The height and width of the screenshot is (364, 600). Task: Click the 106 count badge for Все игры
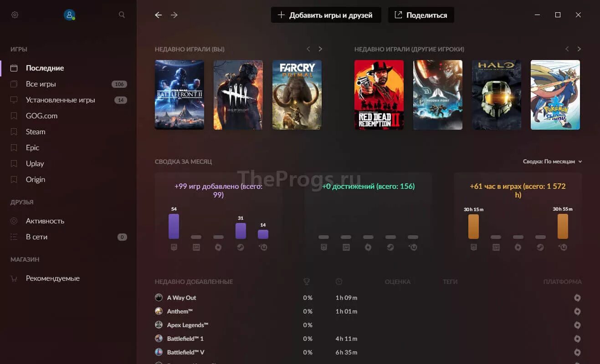(x=119, y=84)
